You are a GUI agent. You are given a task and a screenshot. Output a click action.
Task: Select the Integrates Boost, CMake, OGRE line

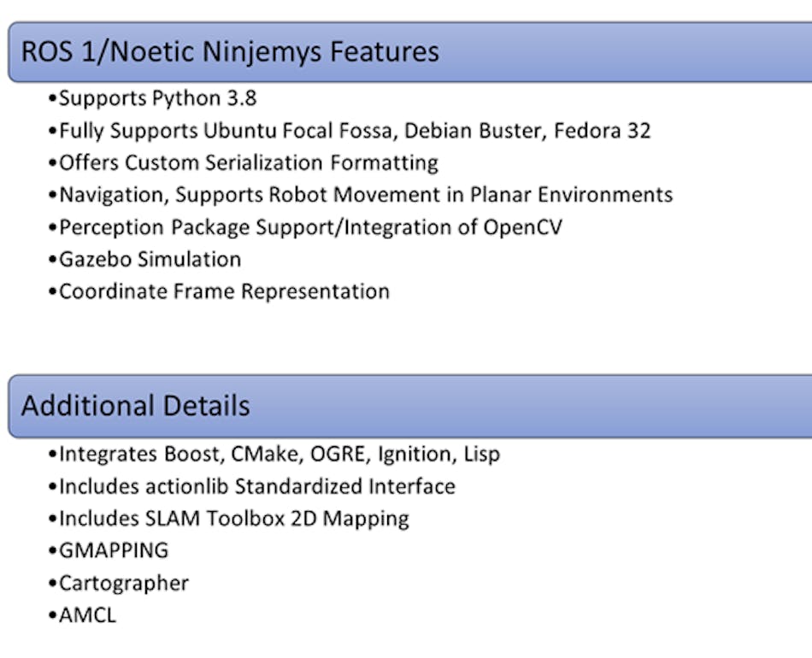coord(274,454)
